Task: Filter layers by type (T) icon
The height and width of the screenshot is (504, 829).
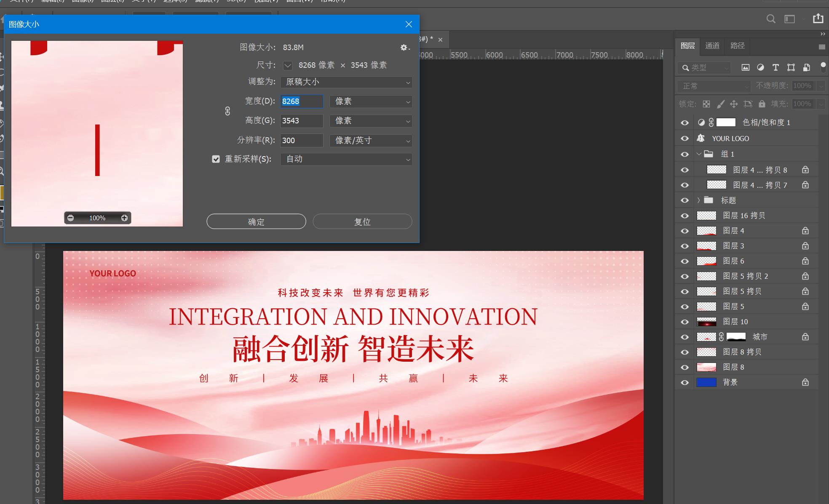Action: (x=776, y=67)
